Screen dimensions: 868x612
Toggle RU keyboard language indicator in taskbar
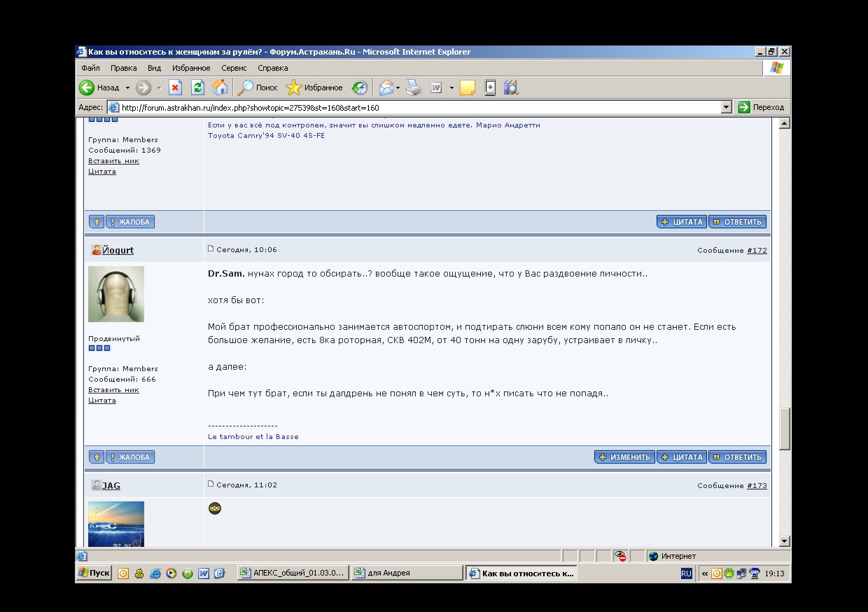(686, 573)
